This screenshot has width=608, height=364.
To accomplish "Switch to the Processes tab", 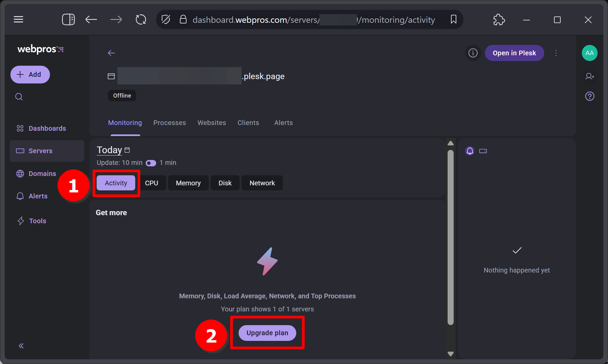I will coord(169,123).
